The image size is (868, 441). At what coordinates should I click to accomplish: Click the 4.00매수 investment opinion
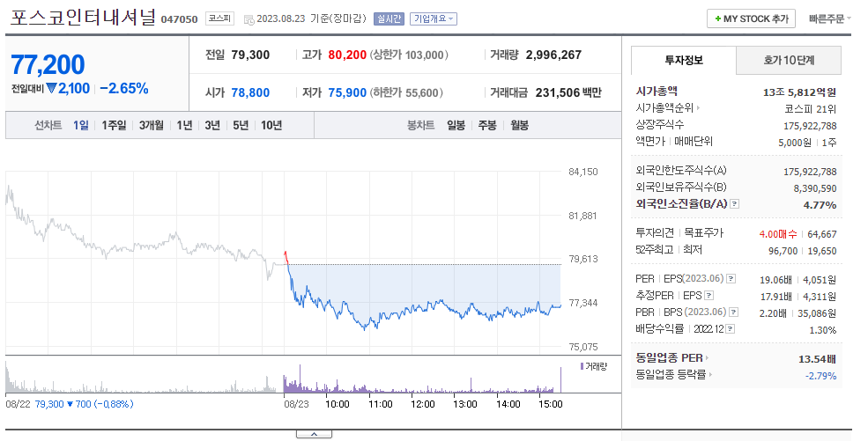pos(778,234)
